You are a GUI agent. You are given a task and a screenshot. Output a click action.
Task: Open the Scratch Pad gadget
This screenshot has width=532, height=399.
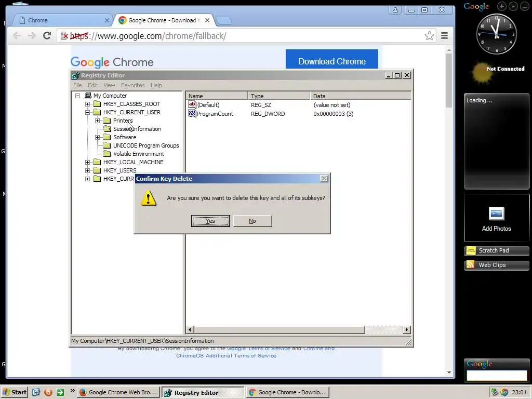tap(496, 251)
